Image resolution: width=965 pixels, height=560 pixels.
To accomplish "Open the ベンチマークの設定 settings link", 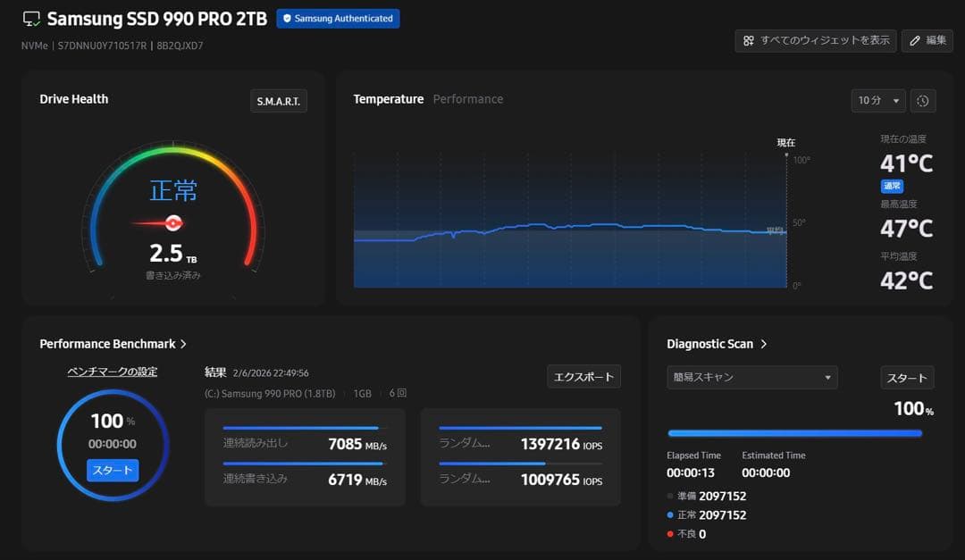I will click(x=113, y=372).
